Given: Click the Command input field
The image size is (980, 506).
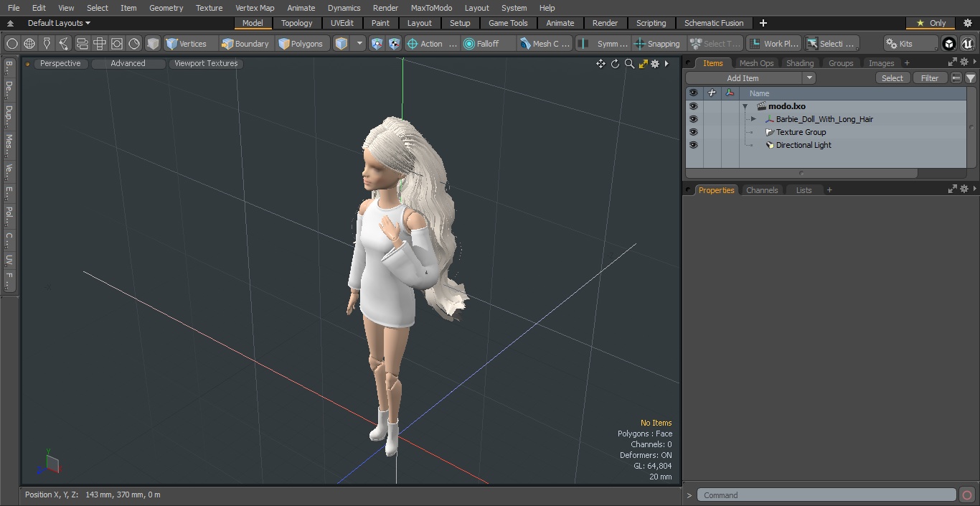Looking at the screenshot, I should (x=826, y=495).
